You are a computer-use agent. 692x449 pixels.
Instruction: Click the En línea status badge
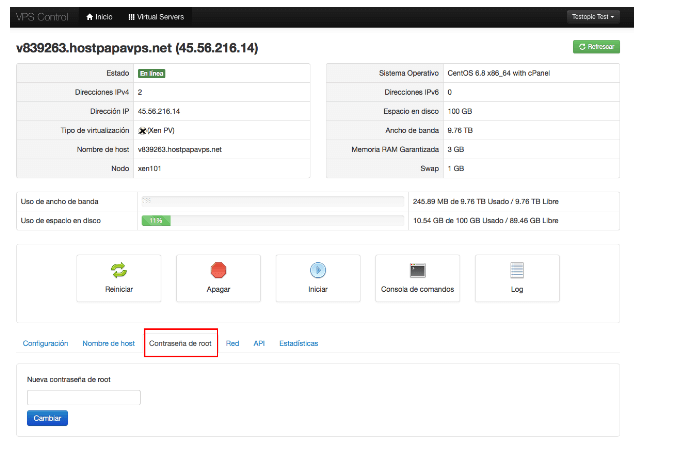(152, 73)
